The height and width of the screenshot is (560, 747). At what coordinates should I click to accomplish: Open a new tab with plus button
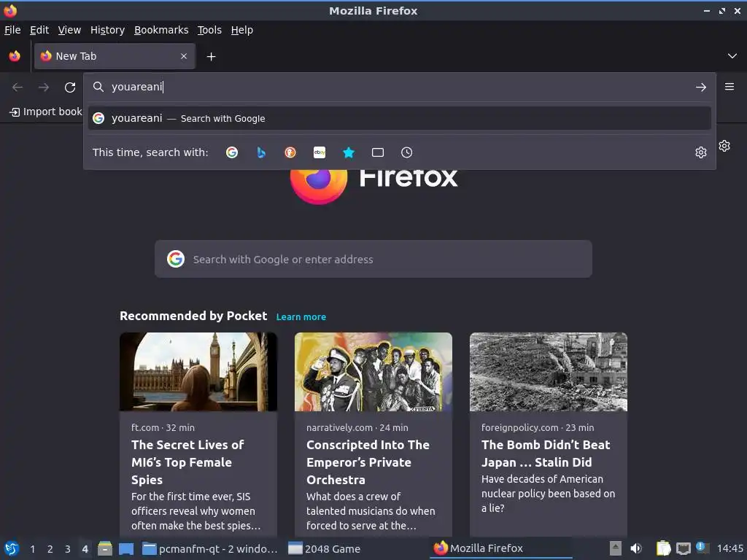pyautogui.click(x=211, y=57)
